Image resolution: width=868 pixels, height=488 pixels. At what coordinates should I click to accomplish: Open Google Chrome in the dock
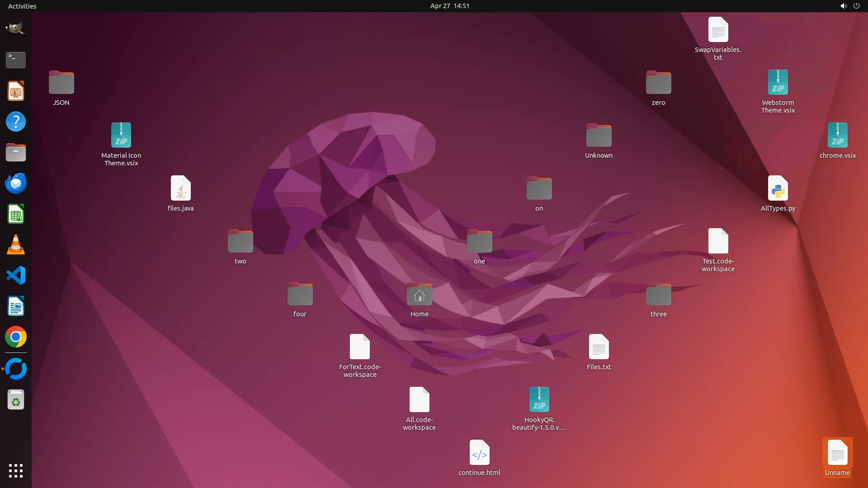(x=16, y=337)
